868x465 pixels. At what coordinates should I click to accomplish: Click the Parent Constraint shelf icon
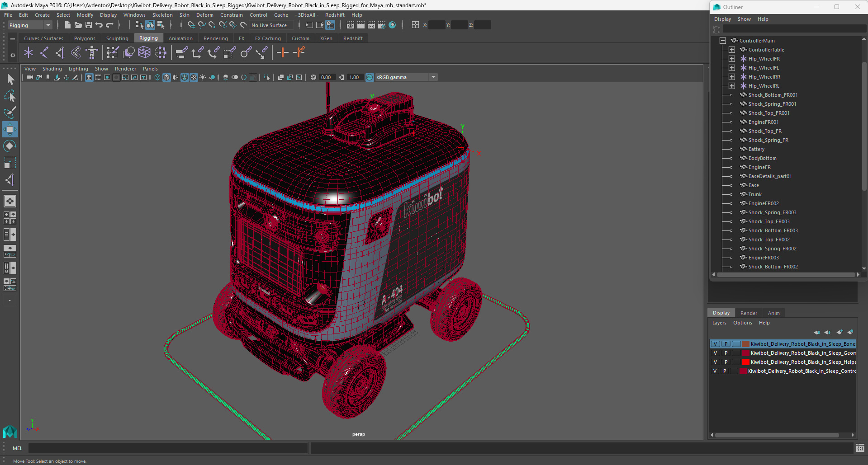click(x=182, y=53)
